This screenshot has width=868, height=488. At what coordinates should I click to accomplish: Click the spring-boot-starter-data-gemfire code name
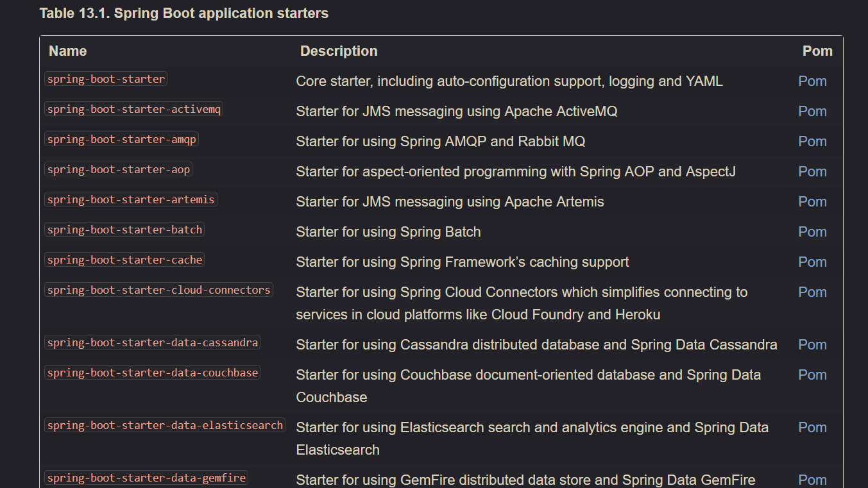[x=146, y=478]
